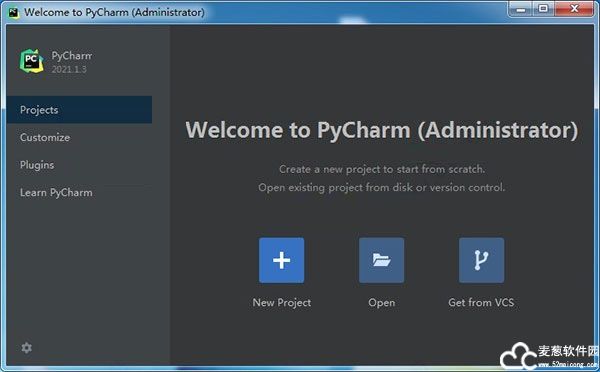This screenshot has height=372, width=600.
Task: Click the 'Open existing project' hint text
Action: coord(382,188)
